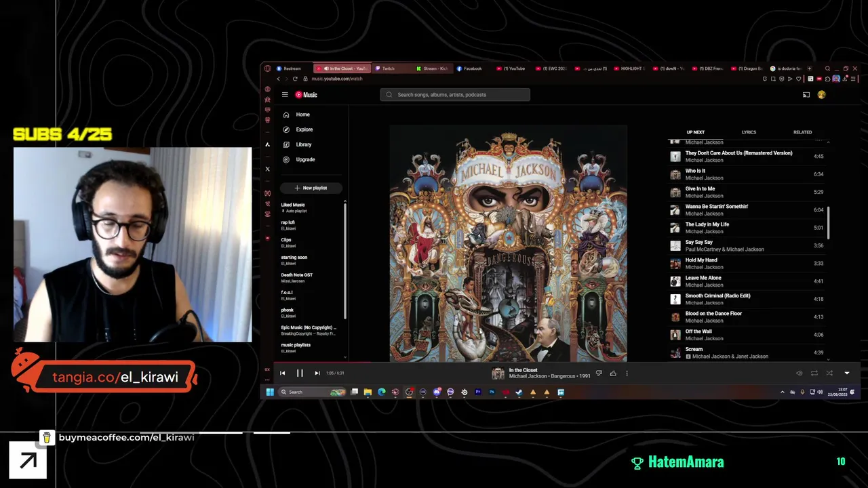Screen dimensions: 868x488
Task: Focus the search songs, albums, artists field
Action: click(455, 95)
